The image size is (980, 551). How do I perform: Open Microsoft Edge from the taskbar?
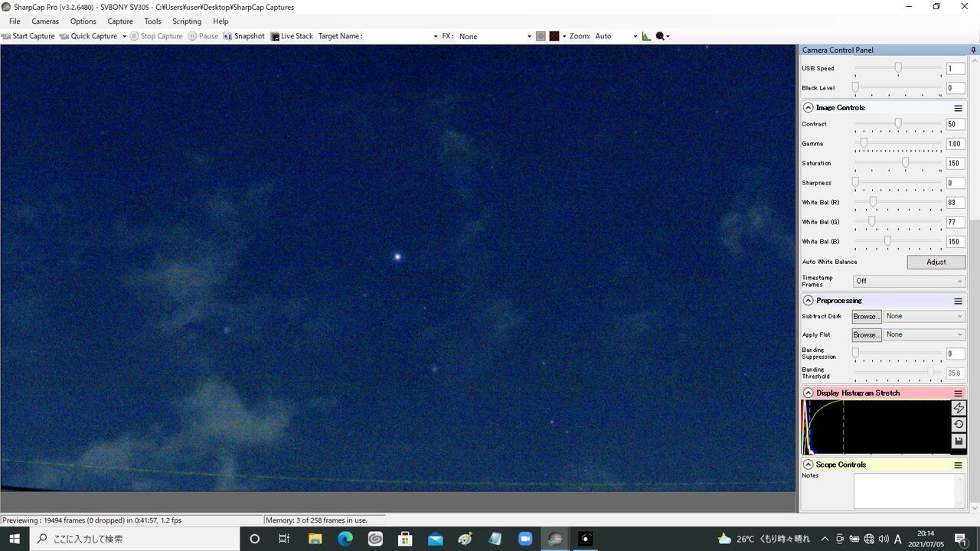pyautogui.click(x=345, y=539)
